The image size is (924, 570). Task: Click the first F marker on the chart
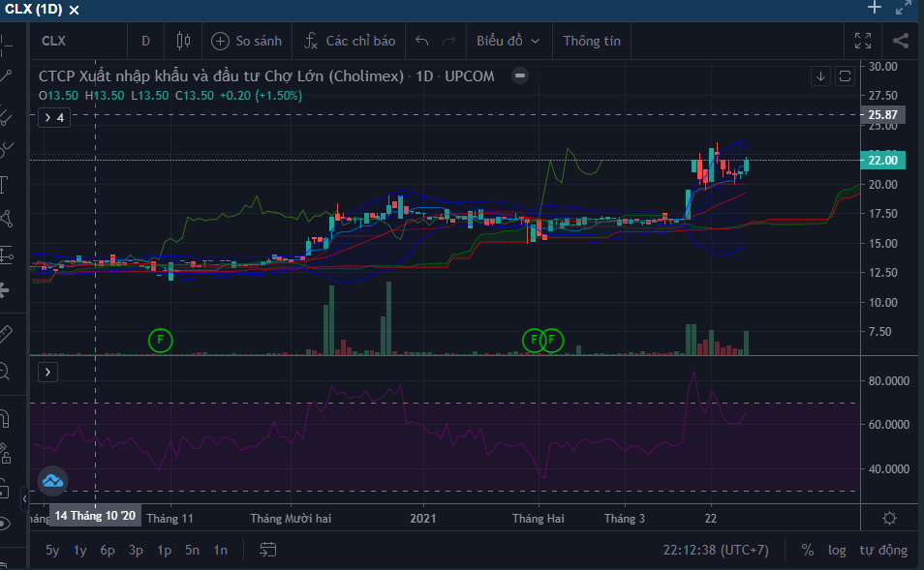[161, 340]
